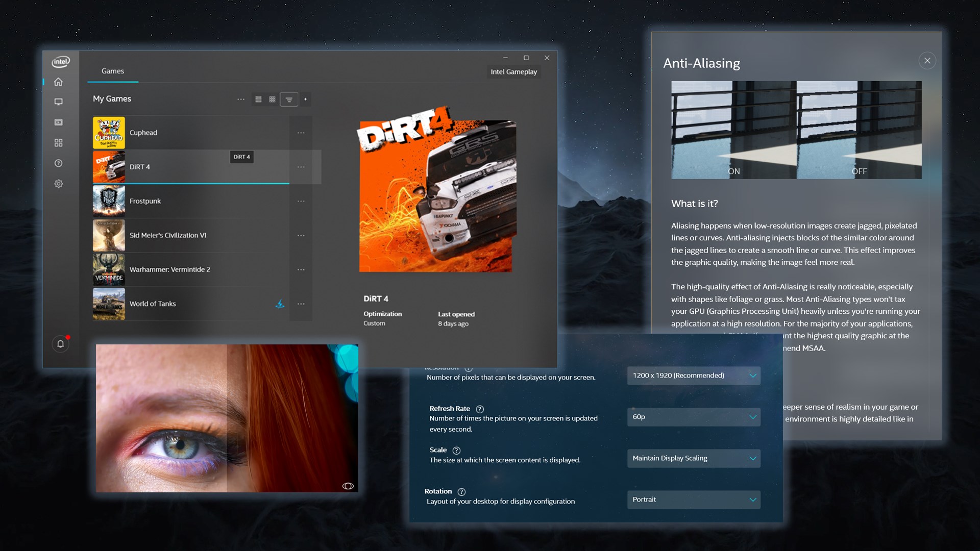Expand the resolution 1200 x 1920 dropdown
The height and width of the screenshot is (551, 980).
tap(693, 375)
